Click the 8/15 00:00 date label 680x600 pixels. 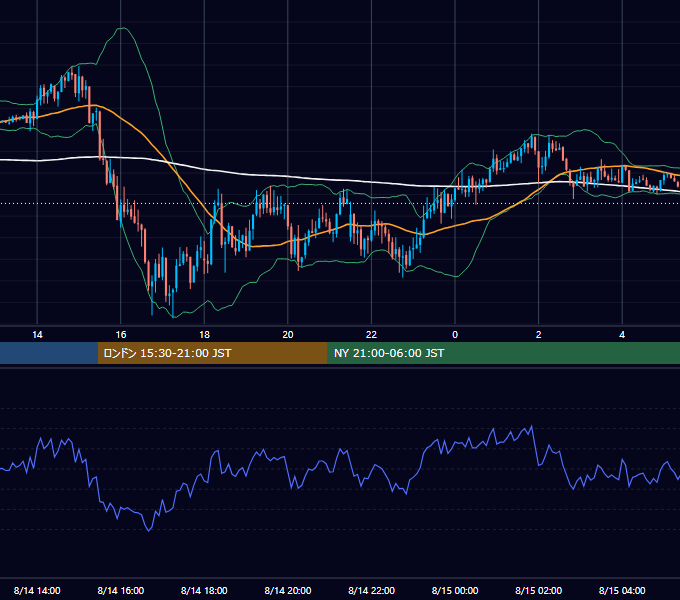tap(455, 590)
